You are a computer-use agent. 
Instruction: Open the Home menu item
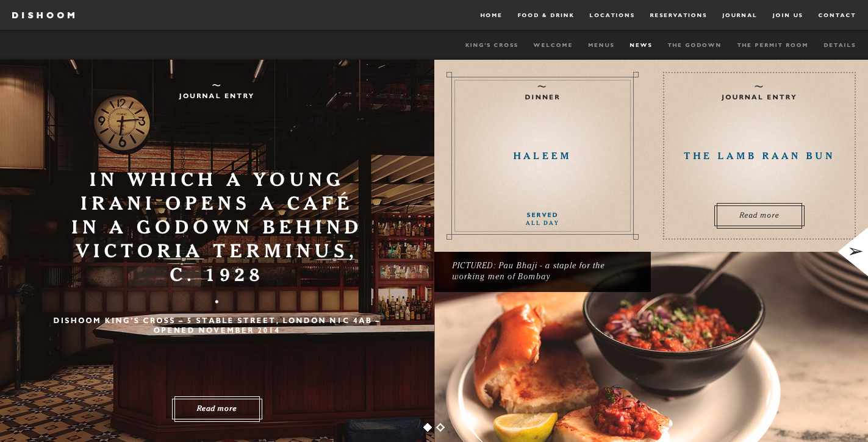pyautogui.click(x=491, y=15)
